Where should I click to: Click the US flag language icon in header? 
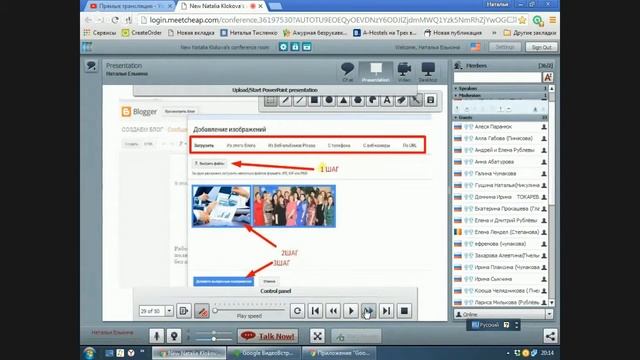(x=476, y=47)
